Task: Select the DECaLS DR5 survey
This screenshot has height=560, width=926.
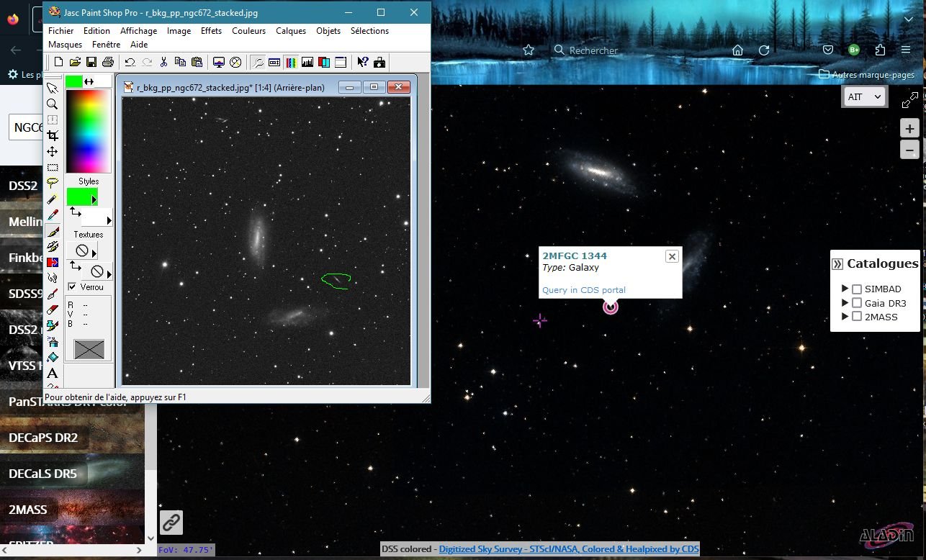Action: (43, 474)
